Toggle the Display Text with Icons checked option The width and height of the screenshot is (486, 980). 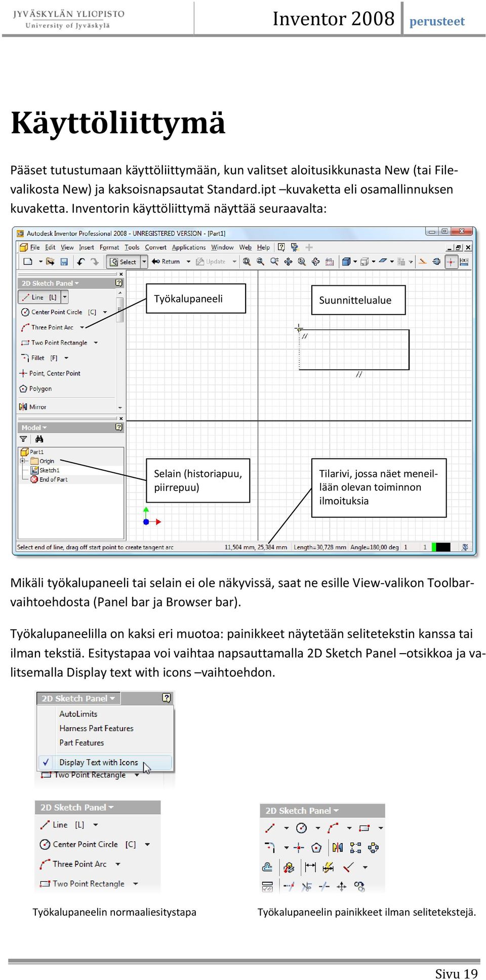tap(105, 762)
